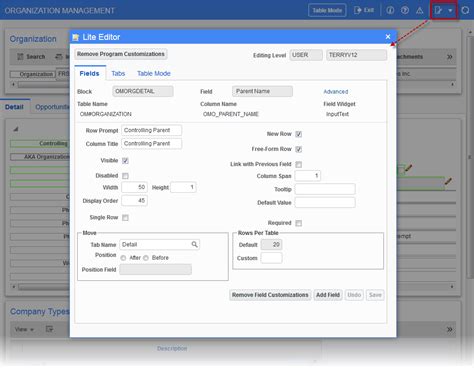Select the Fields tab

pos(89,73)
